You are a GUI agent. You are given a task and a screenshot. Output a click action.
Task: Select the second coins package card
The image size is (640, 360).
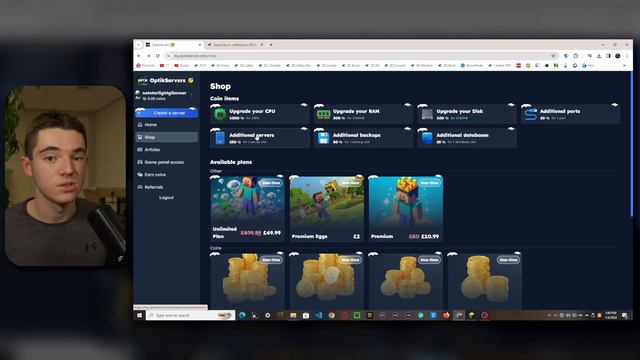click(x=327, y=281)
